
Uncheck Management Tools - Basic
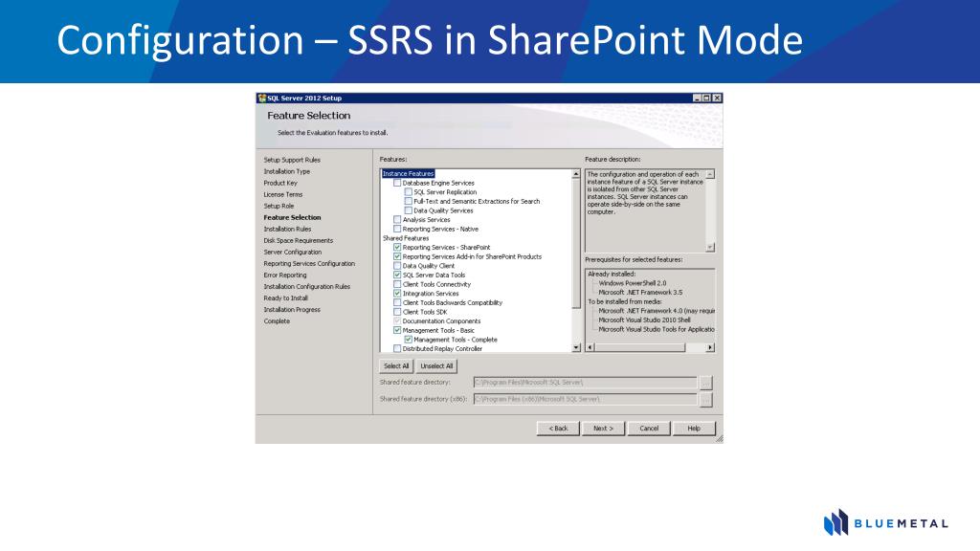[x=397, y=330]
